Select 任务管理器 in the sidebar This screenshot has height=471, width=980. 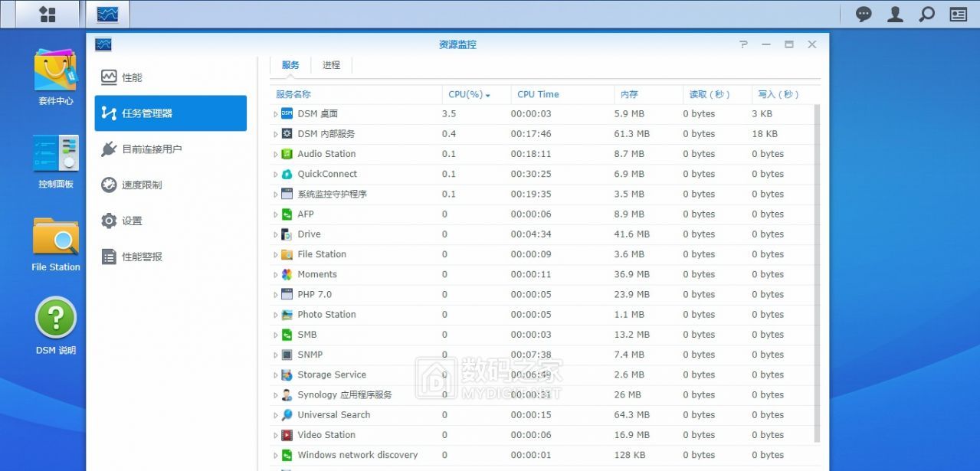pos(171,113)
